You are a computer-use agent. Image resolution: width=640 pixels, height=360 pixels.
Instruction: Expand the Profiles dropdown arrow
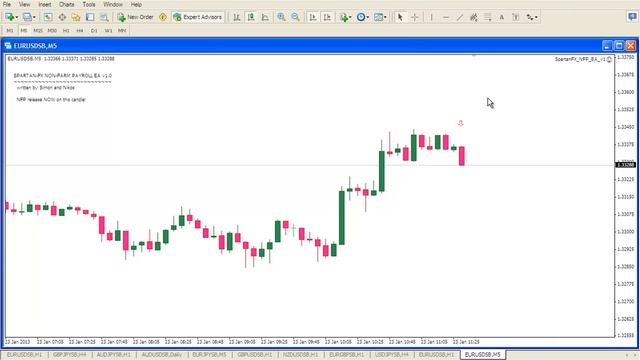34,17
